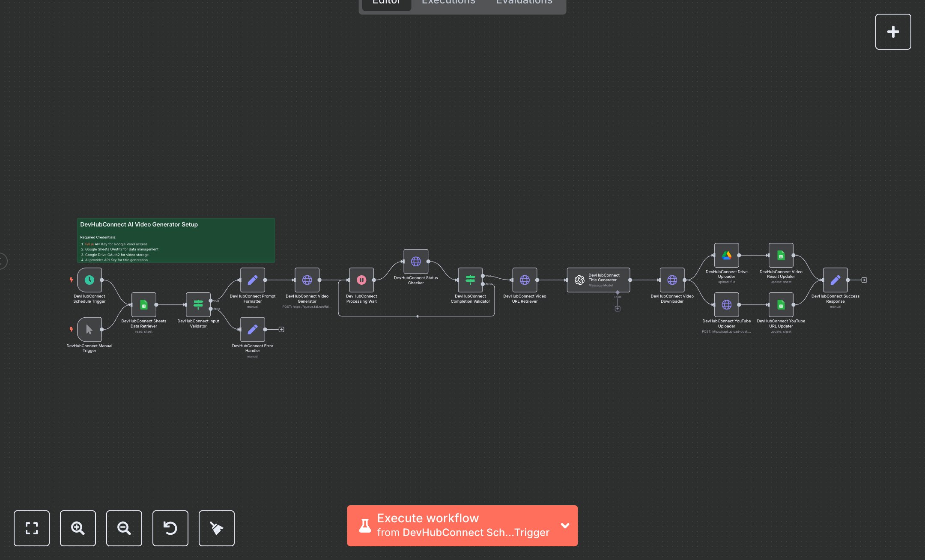The width and height of the screenshot is (925, 560).
Task: Select the DevHubConnect Manual Trigger cursor node
Action: [x=89, y=329]
